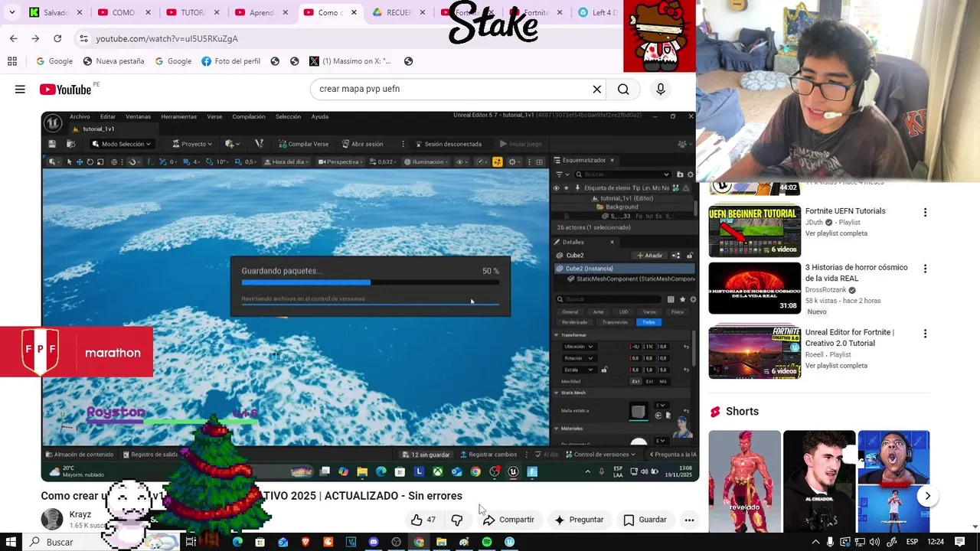Go to YouTube home via logo
980x551 pixels.
[65, 90]
